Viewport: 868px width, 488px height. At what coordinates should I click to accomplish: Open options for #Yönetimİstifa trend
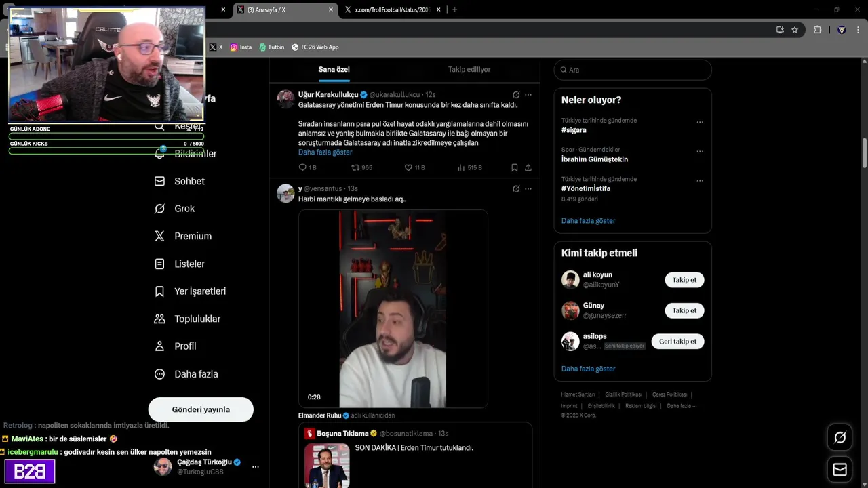[700, 181]
